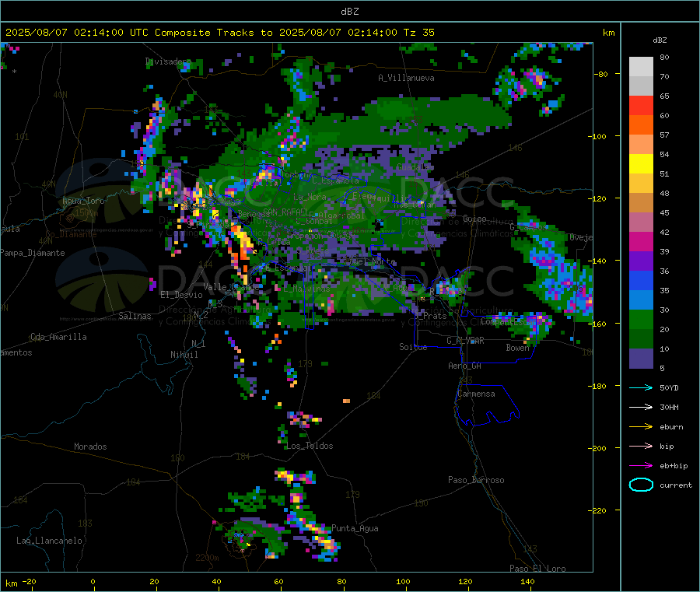Viewport: 700px width, 592px height.
Task: Click the '30HM' legend label
Action: pos(669,407)
